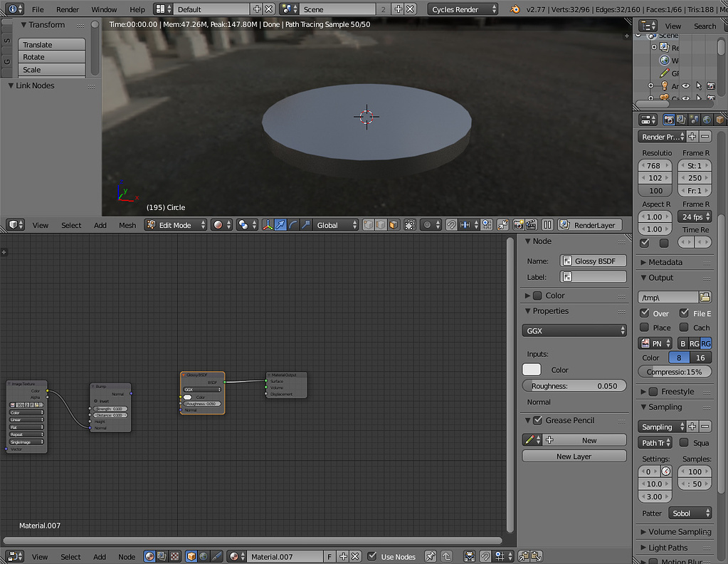Switch to edge select mode
728x564 pixels.
(381, 225)
